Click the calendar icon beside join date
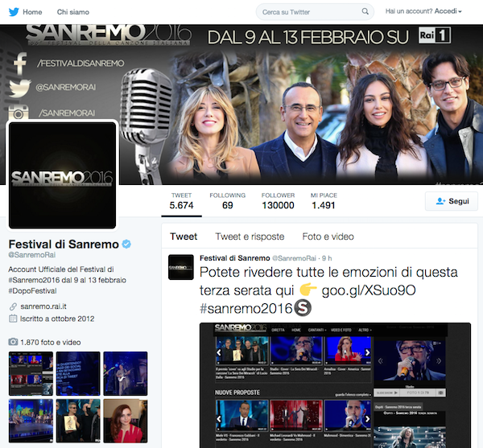483x448 pixels. click(13, 319)
